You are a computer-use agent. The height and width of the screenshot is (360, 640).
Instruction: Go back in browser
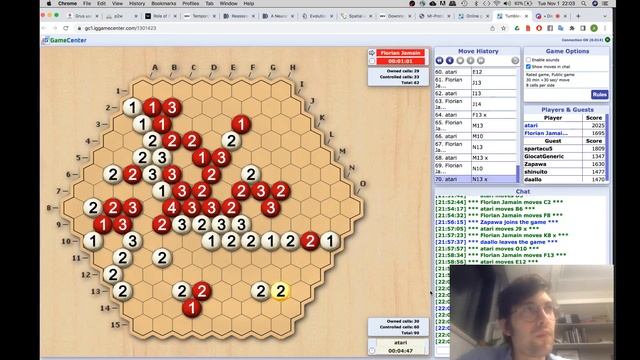(x=44, y=28)
